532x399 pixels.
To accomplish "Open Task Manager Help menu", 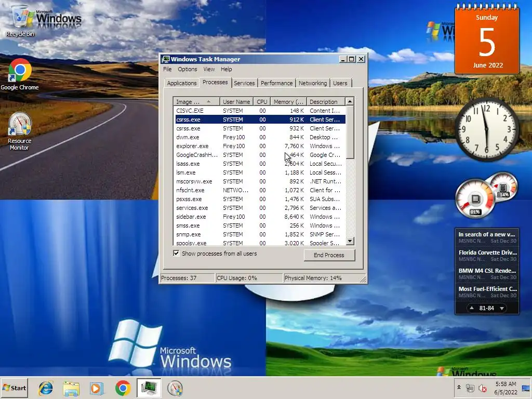I will pos(227,69).
